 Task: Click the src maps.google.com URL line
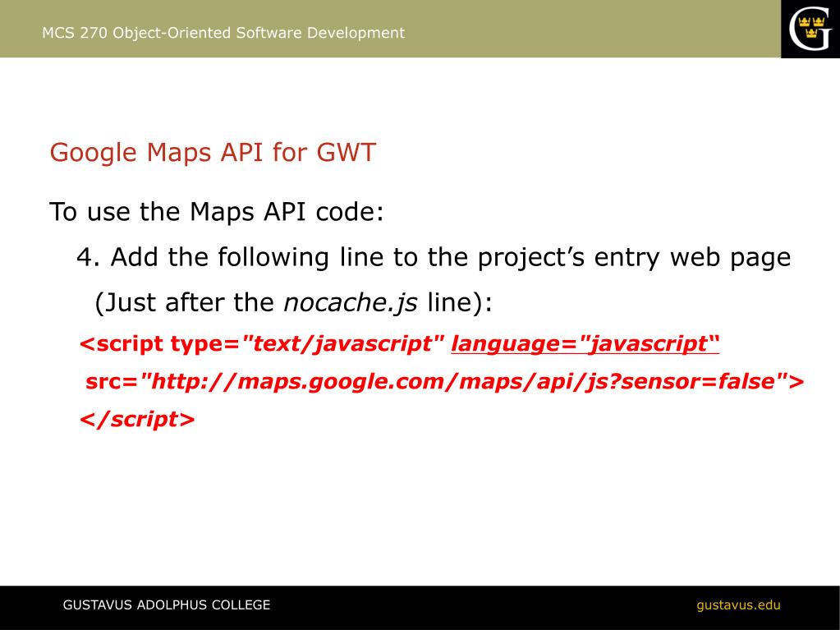pos(445,381)
